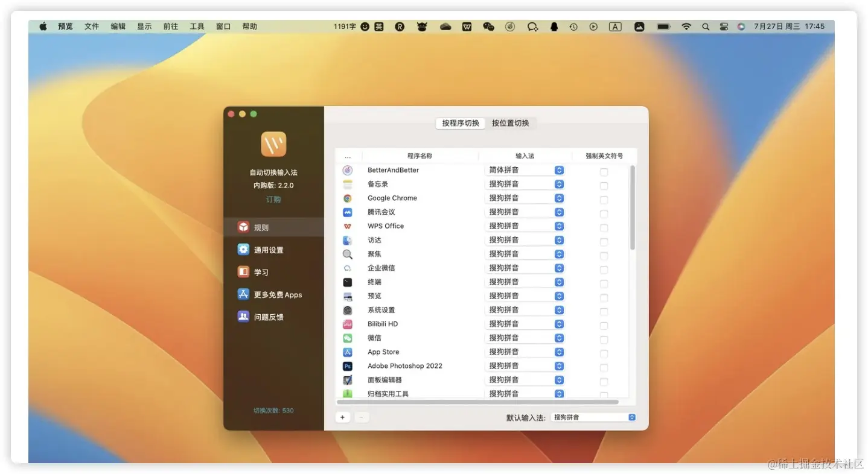The image size is (868, 474).
Task: Open the input method dropdown for BetterAndBetter
Action: click(x=525, y=170)
